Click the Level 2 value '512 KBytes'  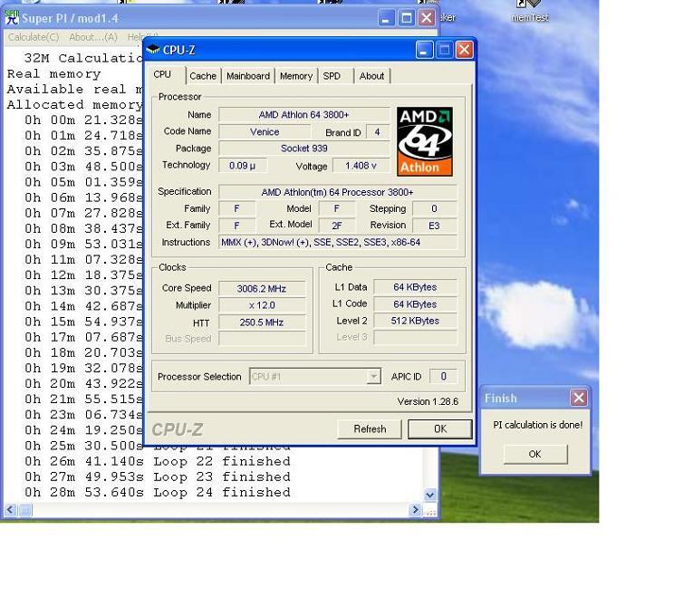coord(415,321)
